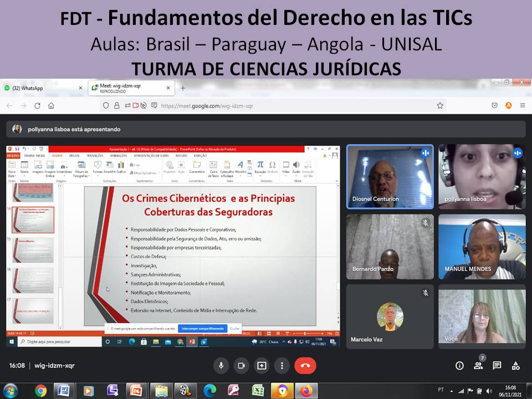This screenshot has width=532, height=399.
Task: Open the tracking protection shield icon
Action: (x=106, y=105)
